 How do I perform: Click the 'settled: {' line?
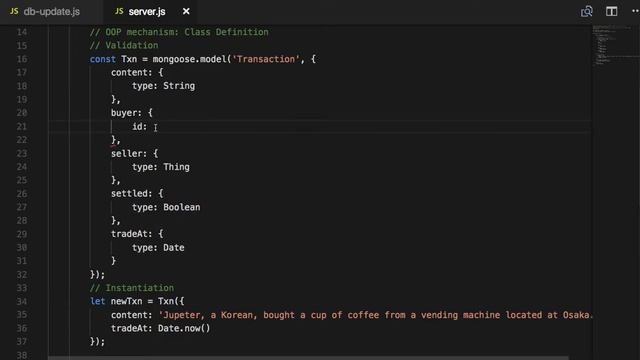(x=137, y=193)
